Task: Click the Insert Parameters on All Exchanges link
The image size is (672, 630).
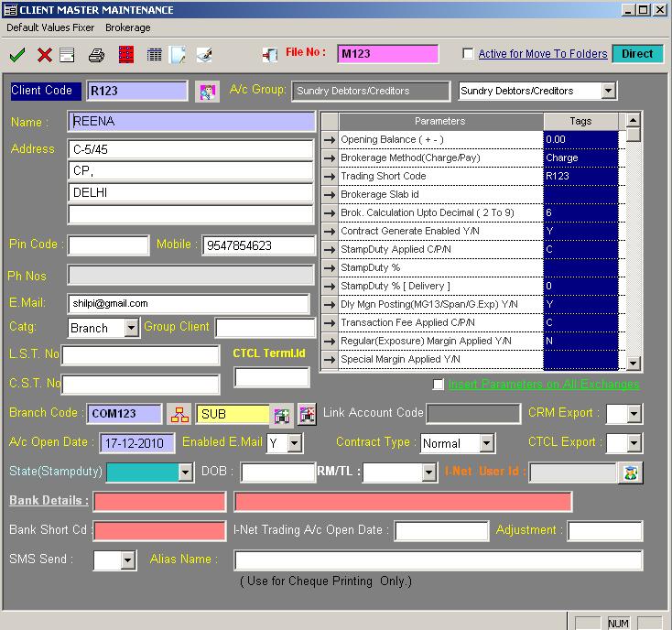Action: [544, 385]
